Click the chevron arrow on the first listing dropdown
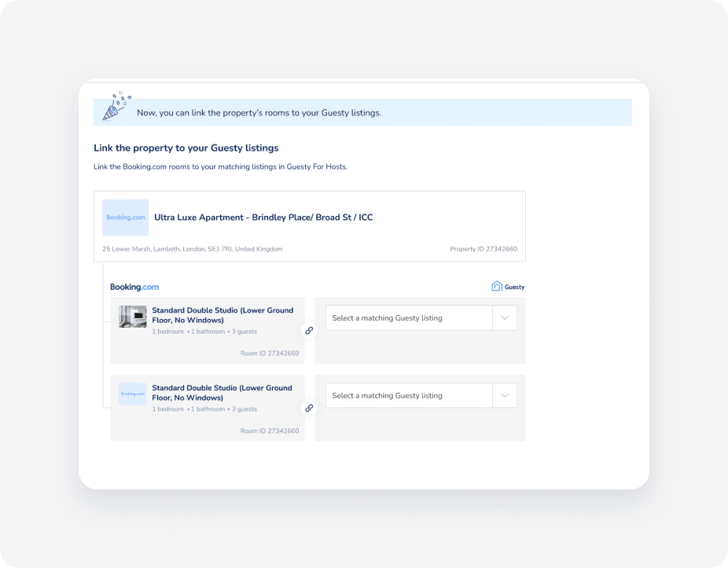The height and width of the screenshot is (568, 728). click(x=505, y=318)
